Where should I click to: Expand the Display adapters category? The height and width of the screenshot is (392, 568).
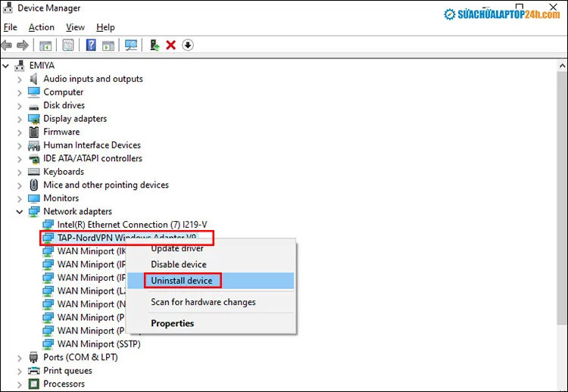click(20, 119)
